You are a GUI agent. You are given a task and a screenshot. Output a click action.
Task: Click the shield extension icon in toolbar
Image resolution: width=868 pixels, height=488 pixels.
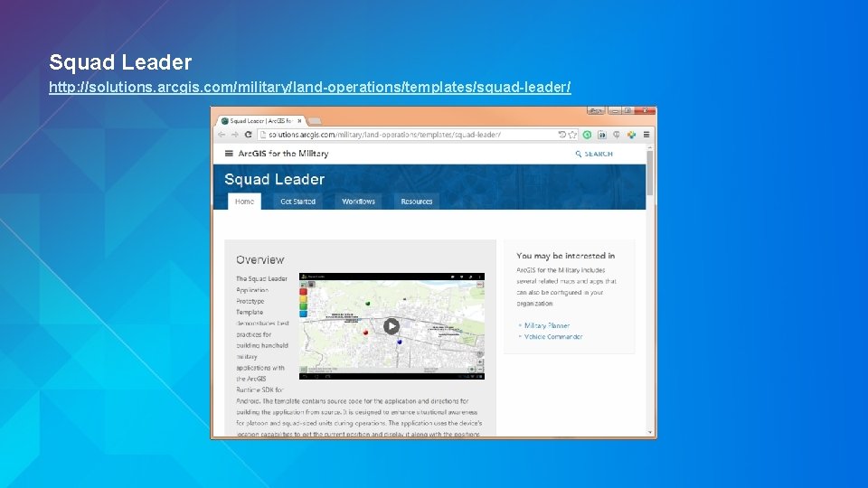point(616,135)
